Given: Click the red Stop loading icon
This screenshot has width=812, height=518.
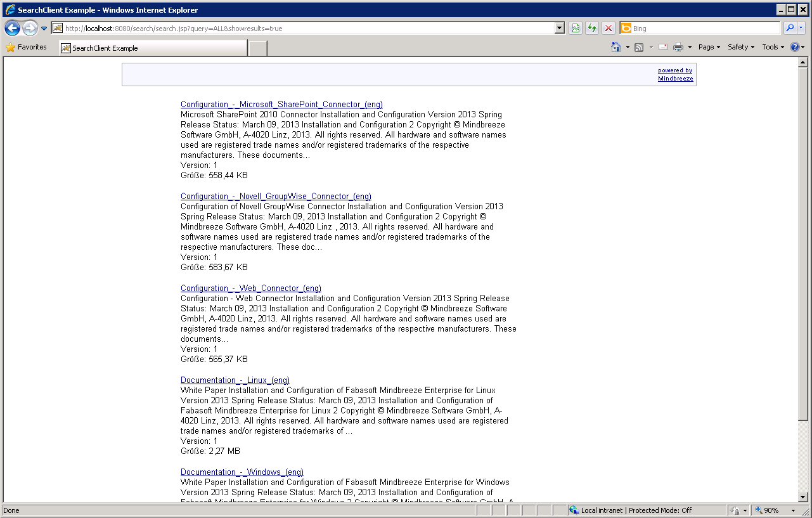Looking at the screenshot, I should tap(609, 29).
